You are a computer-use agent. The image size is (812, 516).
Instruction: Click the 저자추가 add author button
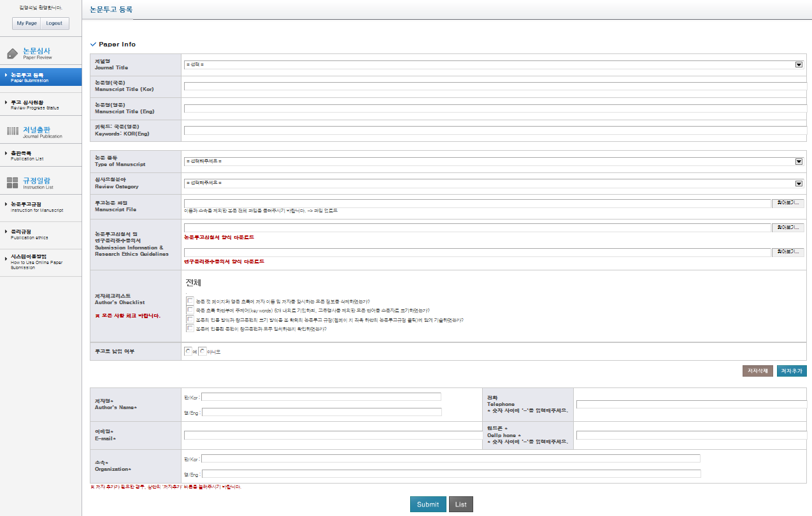point(792,371)
